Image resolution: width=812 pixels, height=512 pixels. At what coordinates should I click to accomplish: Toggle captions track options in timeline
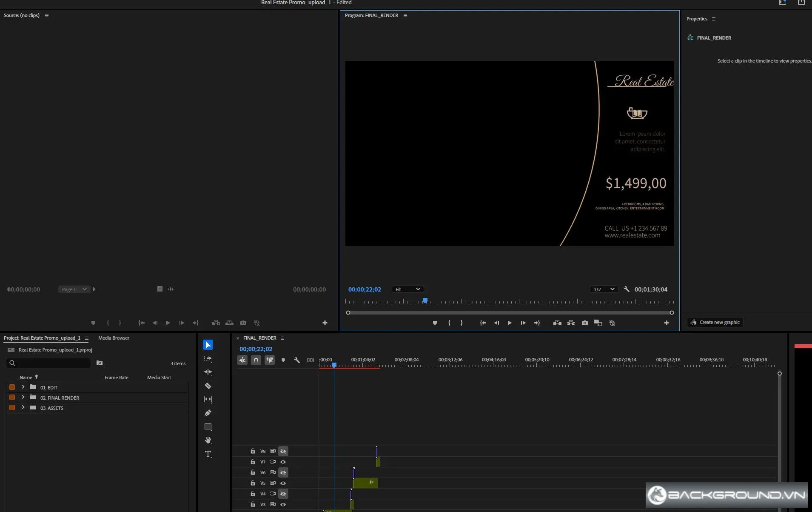pos(311,360)
